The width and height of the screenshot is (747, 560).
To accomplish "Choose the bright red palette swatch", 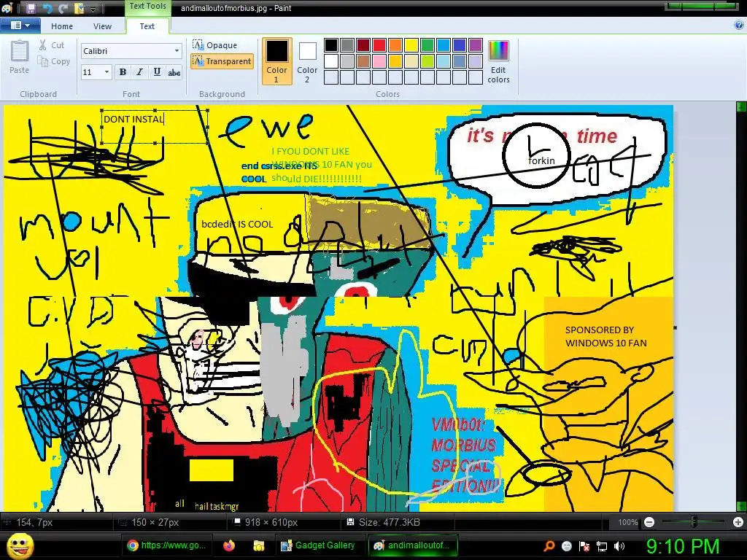I will pos(379,45).
